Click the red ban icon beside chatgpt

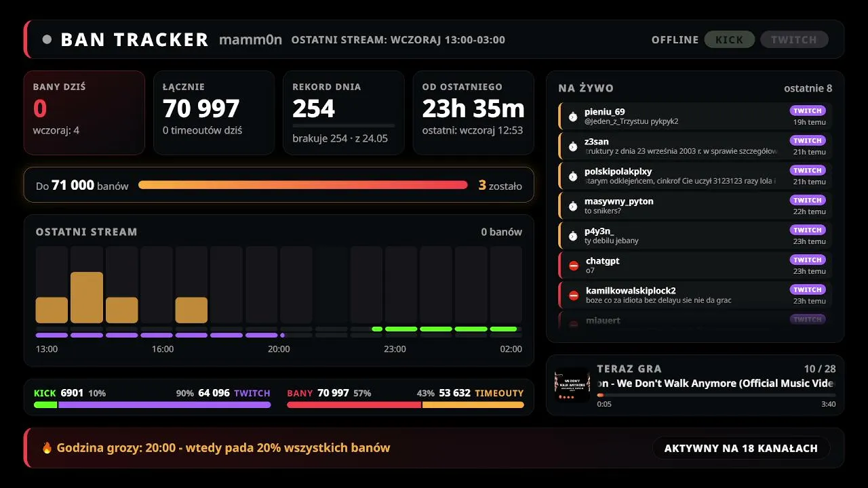pyautogui.click(x=574, y=266)
